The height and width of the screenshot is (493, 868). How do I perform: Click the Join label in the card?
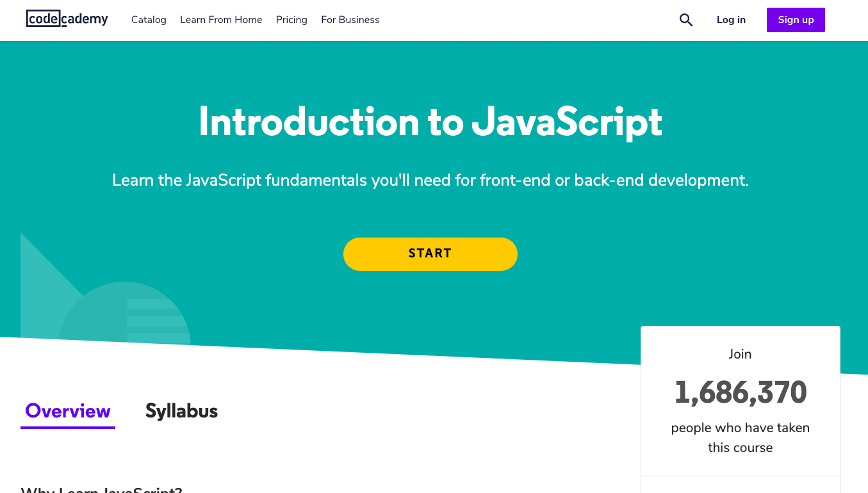pos(740,354)
